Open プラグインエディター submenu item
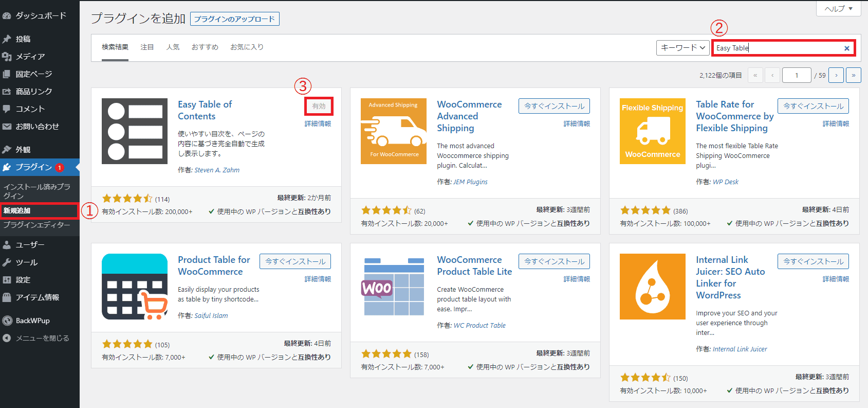The width and height of the screenshot is (868, 408). click(x=40, y=225)
